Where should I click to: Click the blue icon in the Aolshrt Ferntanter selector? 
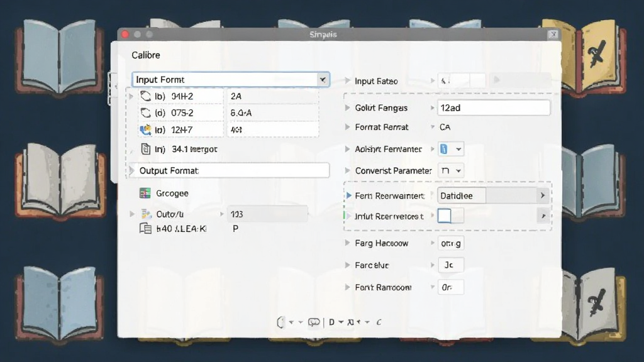point(443,149)
